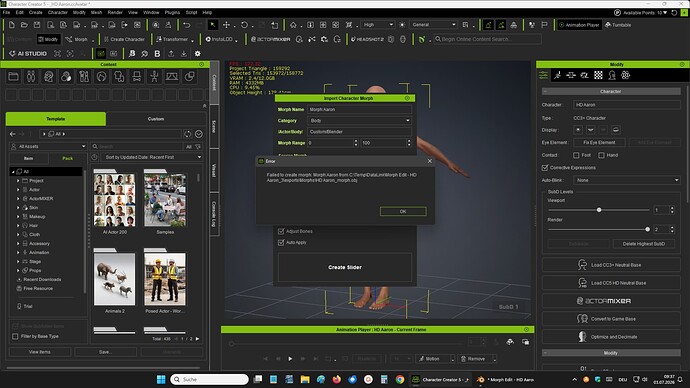
Task: Enable Filter by Base Type checkbox
Action: tap(15, 336)
